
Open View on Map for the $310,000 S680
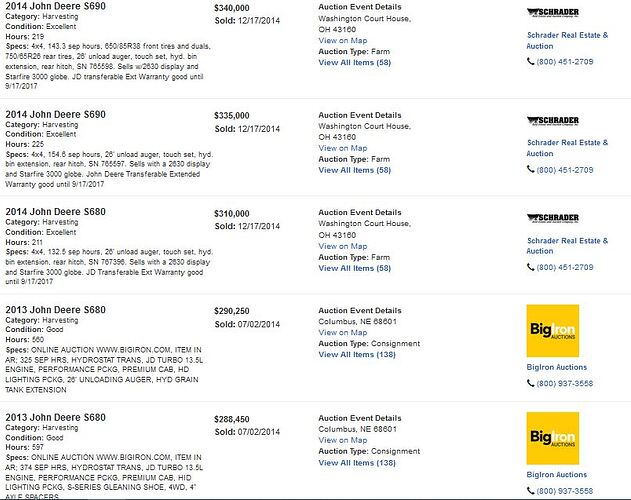click(x=342, y=246)
